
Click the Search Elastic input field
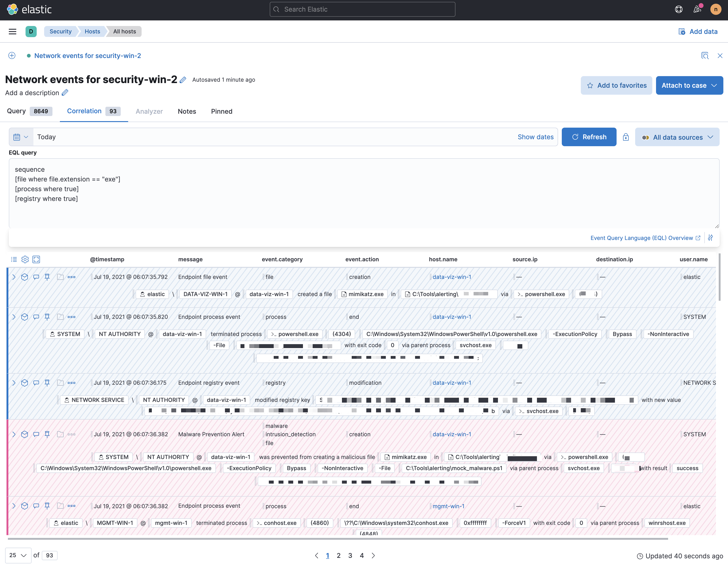[x=362, y=9]
